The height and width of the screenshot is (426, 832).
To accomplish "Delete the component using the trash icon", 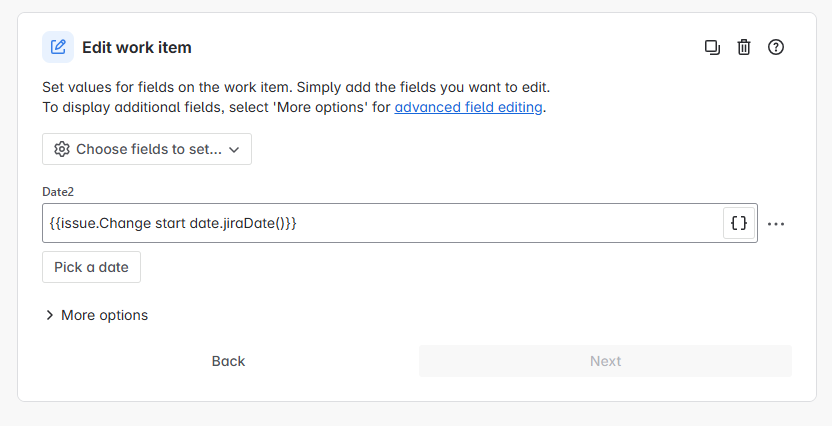I will pyautogui.click(x=744, y=47).
